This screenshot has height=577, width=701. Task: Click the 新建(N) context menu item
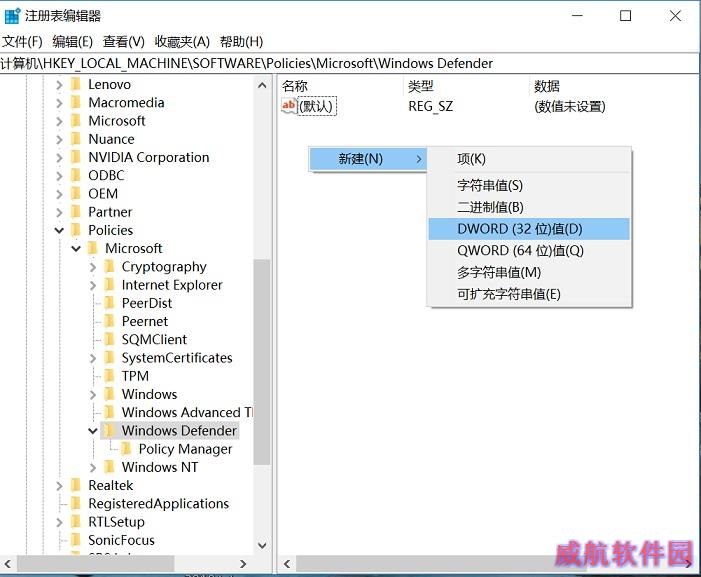[x=368, y=159]
